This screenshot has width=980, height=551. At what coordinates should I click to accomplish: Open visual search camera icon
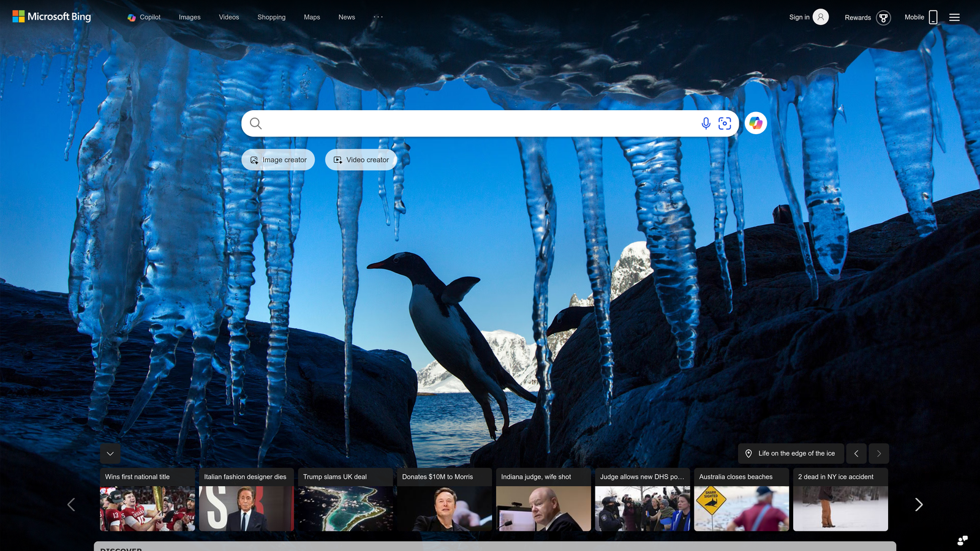point(725,124)
